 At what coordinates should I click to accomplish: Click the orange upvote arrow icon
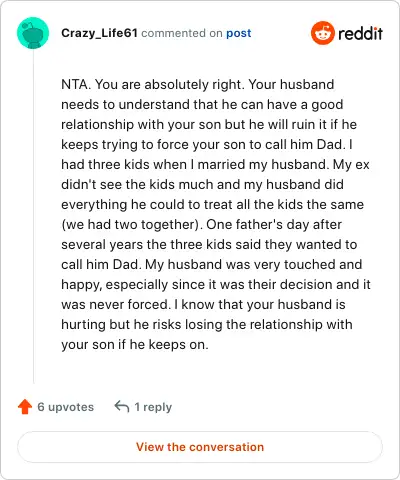tap(25, 407)
